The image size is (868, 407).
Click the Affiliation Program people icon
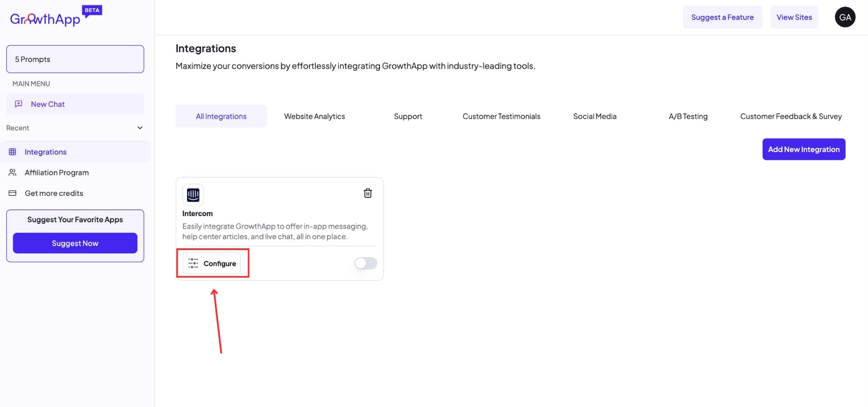coord(13,172)
